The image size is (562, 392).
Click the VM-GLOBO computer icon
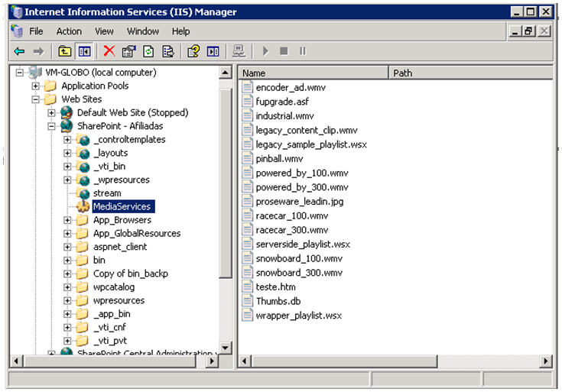click(35, 73)
